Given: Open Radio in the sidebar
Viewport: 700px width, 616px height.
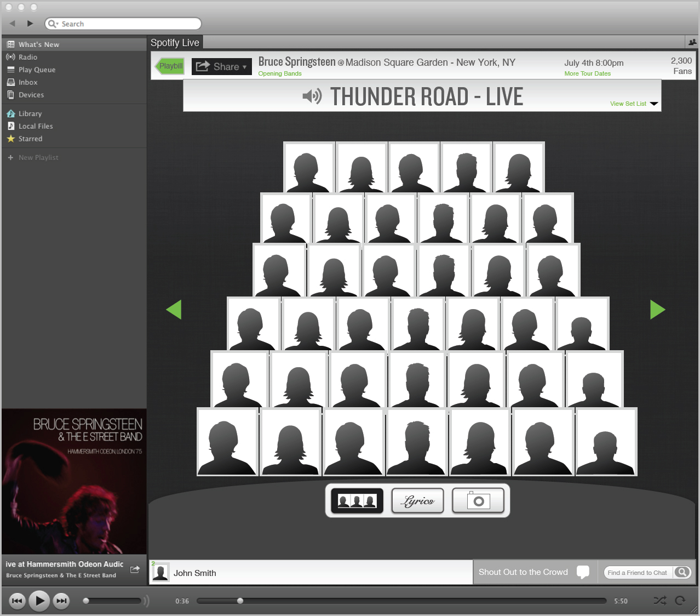Looking at the screenshot, I should pos(74,57).
